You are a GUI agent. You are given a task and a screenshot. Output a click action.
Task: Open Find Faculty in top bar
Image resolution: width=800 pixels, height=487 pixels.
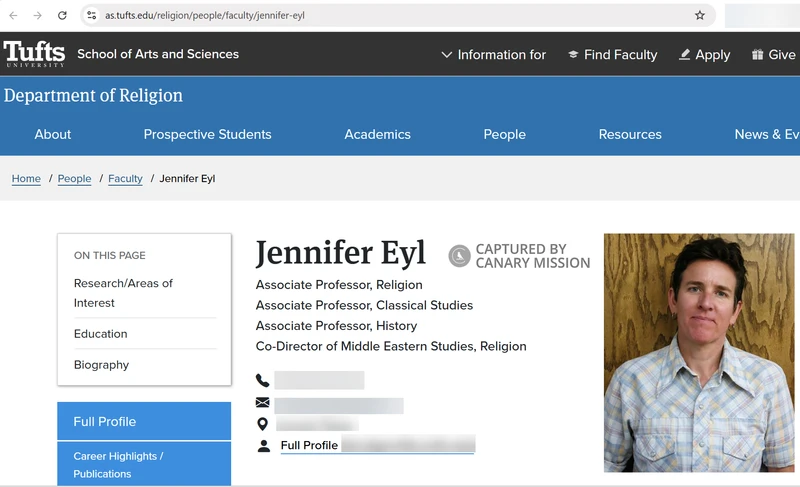(x=612, y=55)
